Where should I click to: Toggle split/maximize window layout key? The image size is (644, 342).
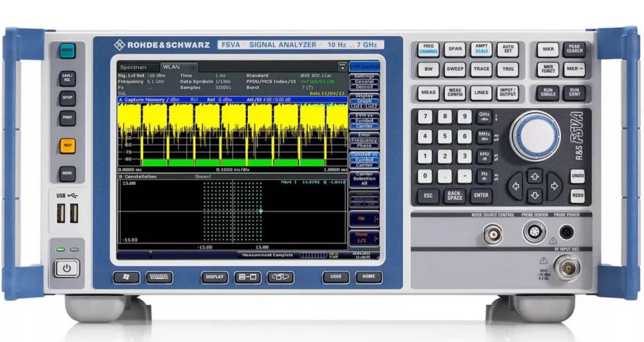point(247,278)
